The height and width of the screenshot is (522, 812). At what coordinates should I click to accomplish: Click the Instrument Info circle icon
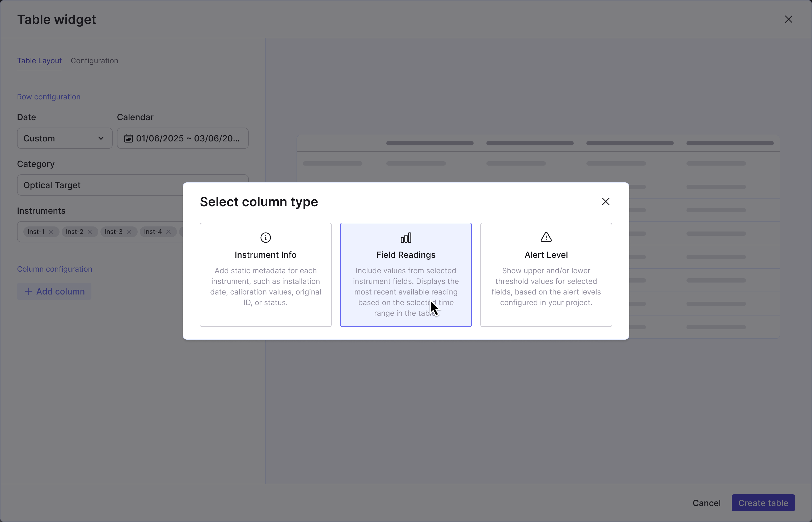coord(266,238)
